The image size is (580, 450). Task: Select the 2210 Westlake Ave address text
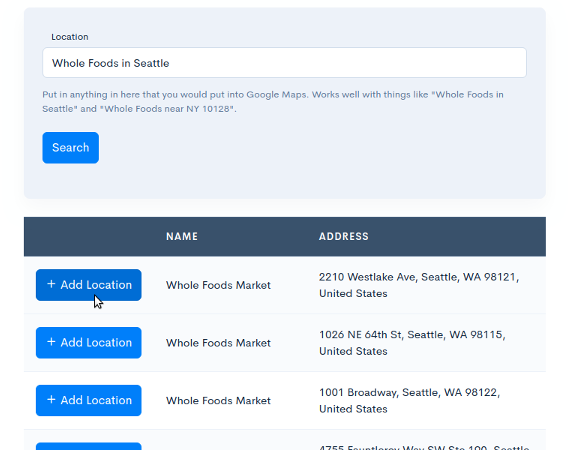coord(419,285)
